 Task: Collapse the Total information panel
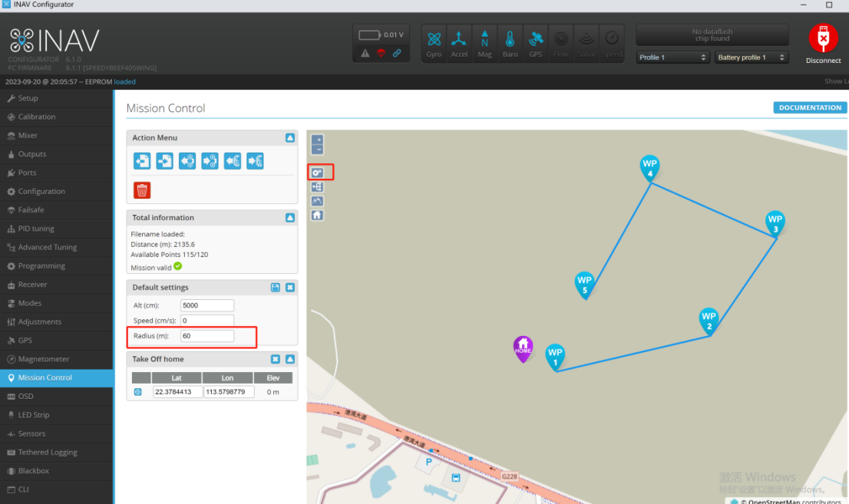(x=290, y=218)
